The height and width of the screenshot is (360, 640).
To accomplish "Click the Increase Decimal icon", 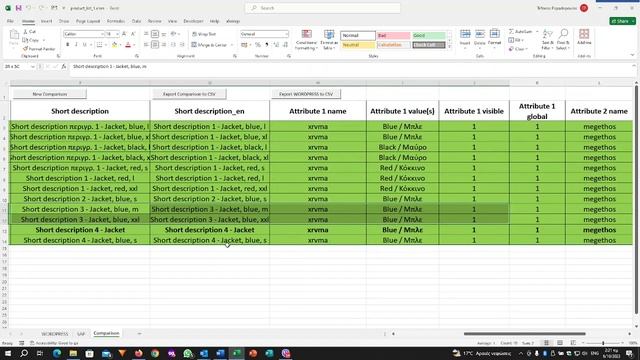I will tap(276, 45).
